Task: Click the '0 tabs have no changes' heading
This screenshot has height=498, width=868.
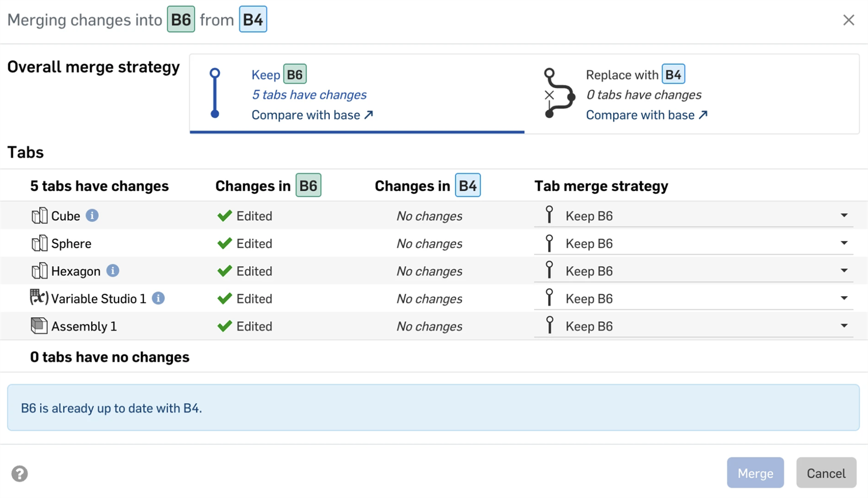Action: 110,357
